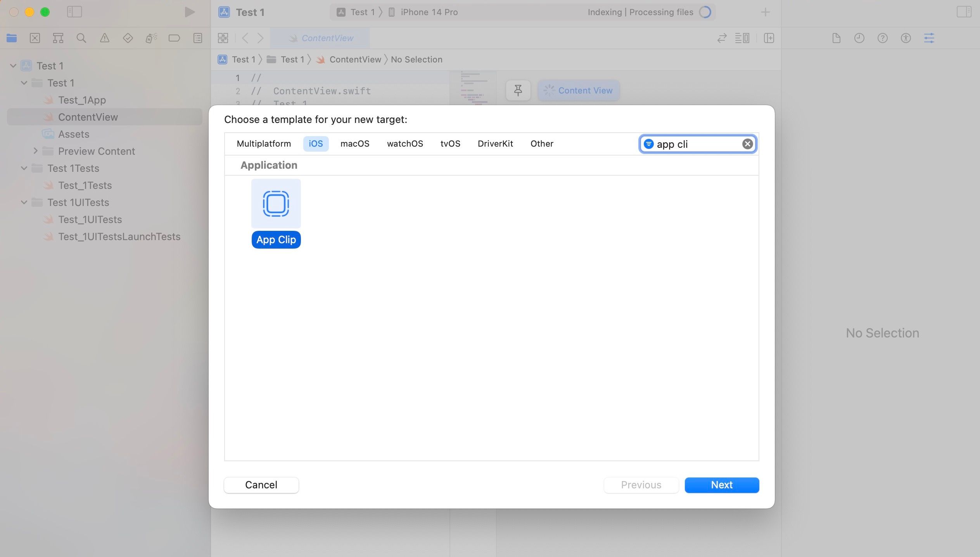Toggle the Preview Content folder
980x557 pixels.
point(35,151)
